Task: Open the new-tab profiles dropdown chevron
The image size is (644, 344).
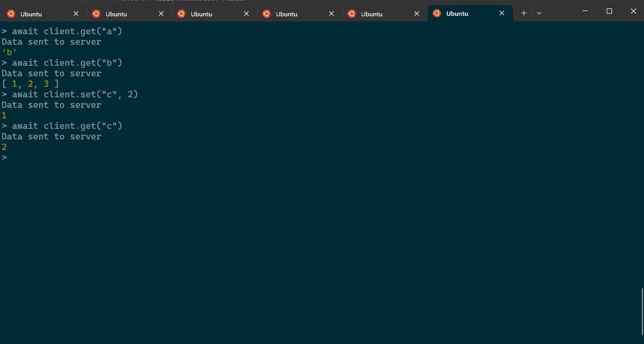Action: (x=539, y=13)
